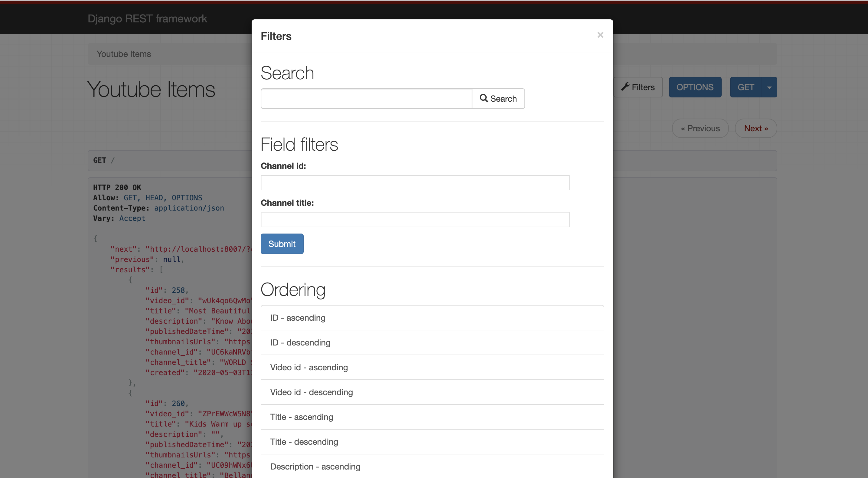This screenshot has height=478, width=868.
Task: Click the Youtube Items breadcrumb
Action: click(x=124, y=54)
